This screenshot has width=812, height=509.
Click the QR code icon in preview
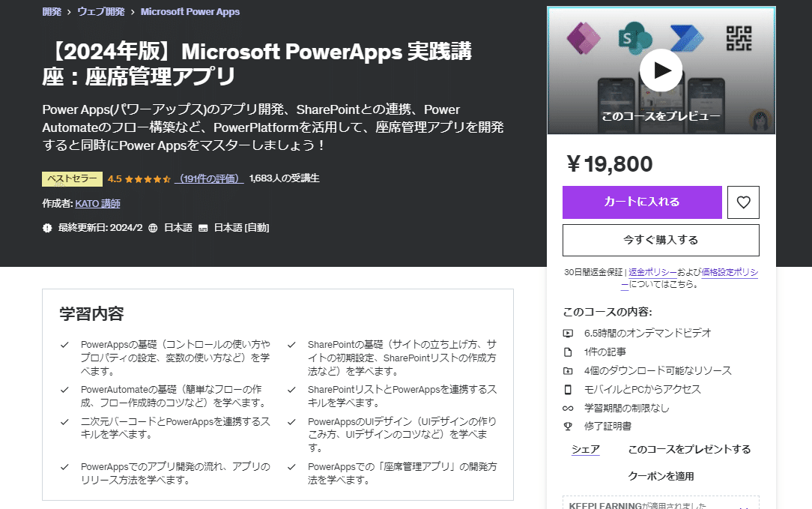click(x=739, y=39)
